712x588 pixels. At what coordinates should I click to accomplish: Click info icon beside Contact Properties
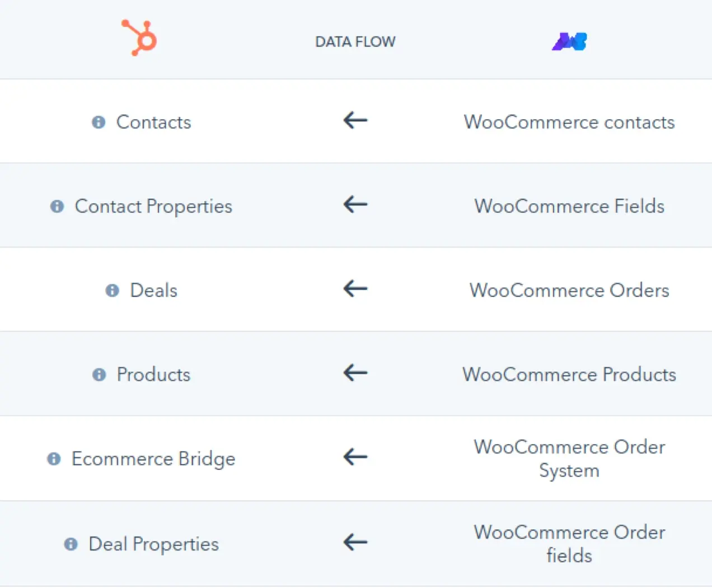[57, 206]
